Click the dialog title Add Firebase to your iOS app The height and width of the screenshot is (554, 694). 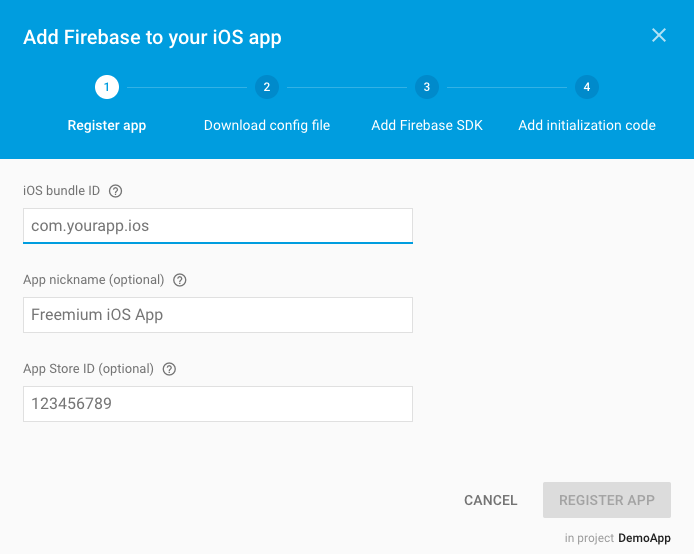(152, 38)
